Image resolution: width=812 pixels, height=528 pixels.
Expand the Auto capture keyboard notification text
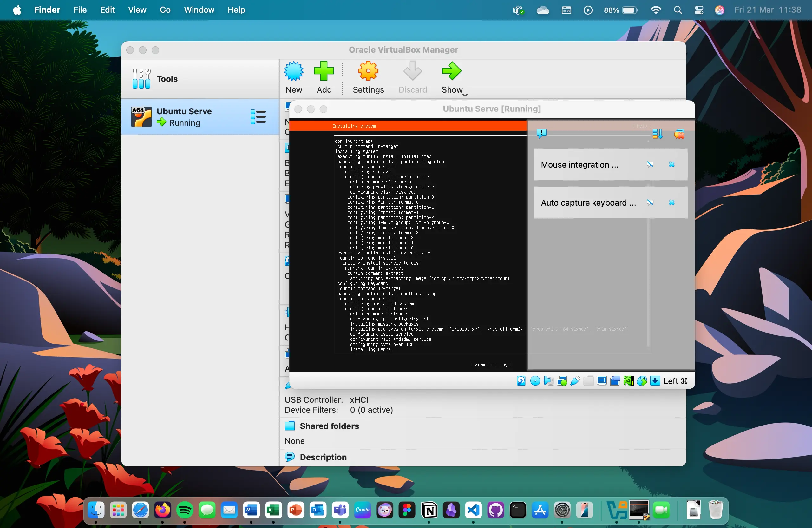pyautogui.click(x=588, y=203)
